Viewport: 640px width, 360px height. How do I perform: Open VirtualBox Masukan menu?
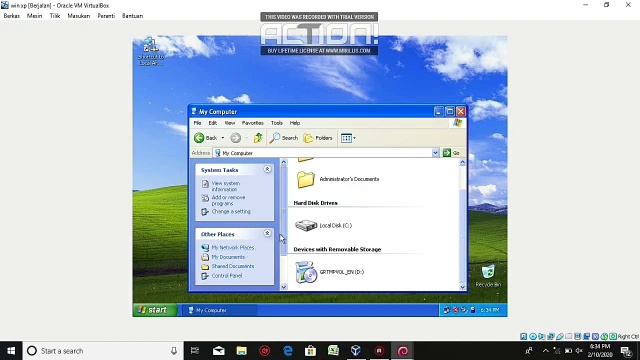pyautogui.click(x=79, y=16)
